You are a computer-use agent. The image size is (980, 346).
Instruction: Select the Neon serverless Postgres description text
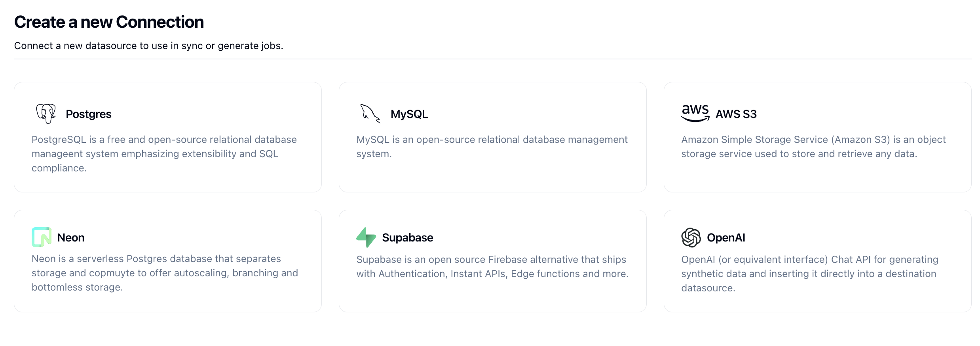tap(165, 273)
